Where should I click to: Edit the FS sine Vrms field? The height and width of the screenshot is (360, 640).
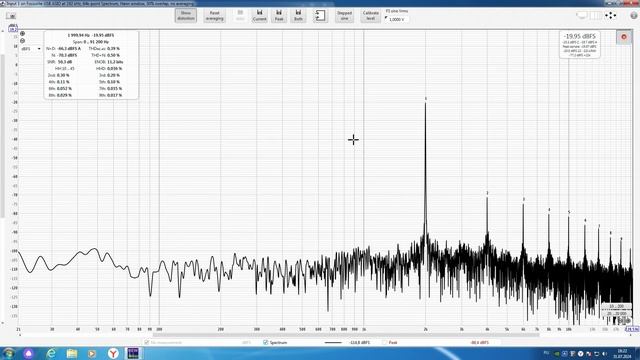tap(397, 19)
